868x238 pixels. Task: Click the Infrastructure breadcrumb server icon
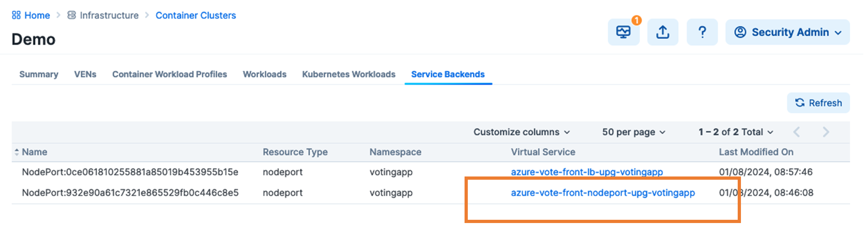tap(72, 15)
